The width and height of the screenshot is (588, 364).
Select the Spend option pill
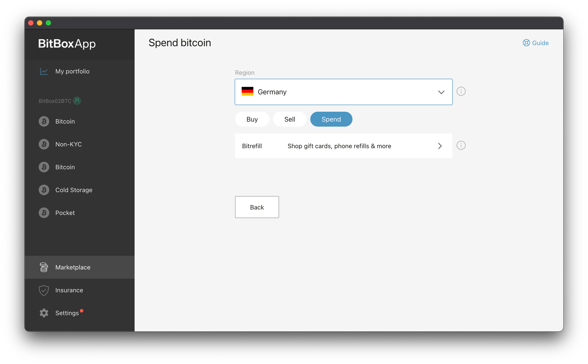pos(331,119)
